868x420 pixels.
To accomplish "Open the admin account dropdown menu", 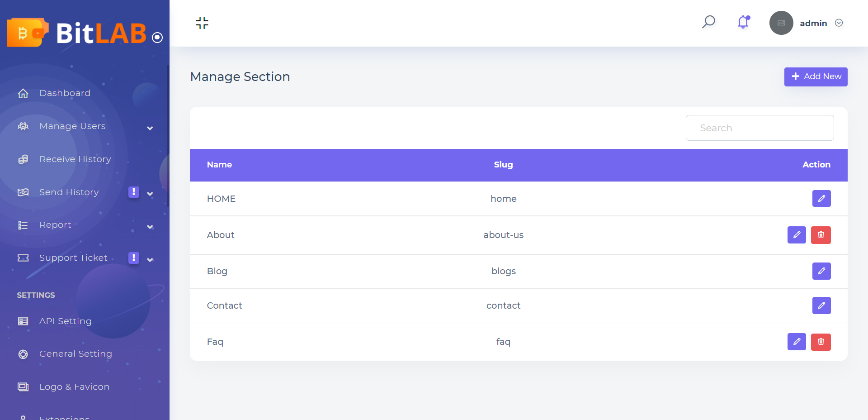I will coord(840,23).
